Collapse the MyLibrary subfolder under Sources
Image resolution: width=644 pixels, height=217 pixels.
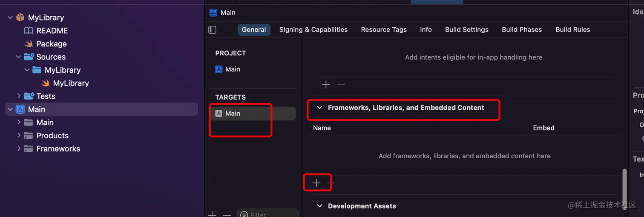pos(27,70)
